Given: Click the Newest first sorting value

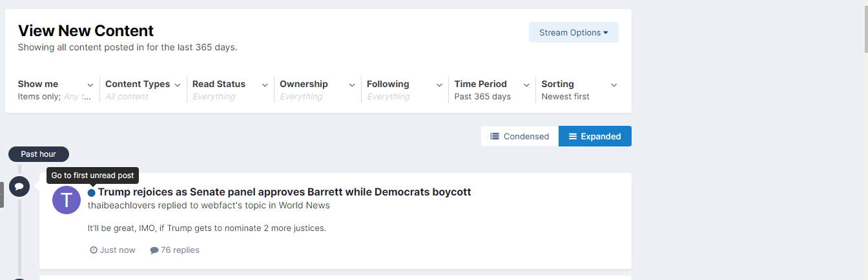Looking at the screenshot, I should (565, 96).
